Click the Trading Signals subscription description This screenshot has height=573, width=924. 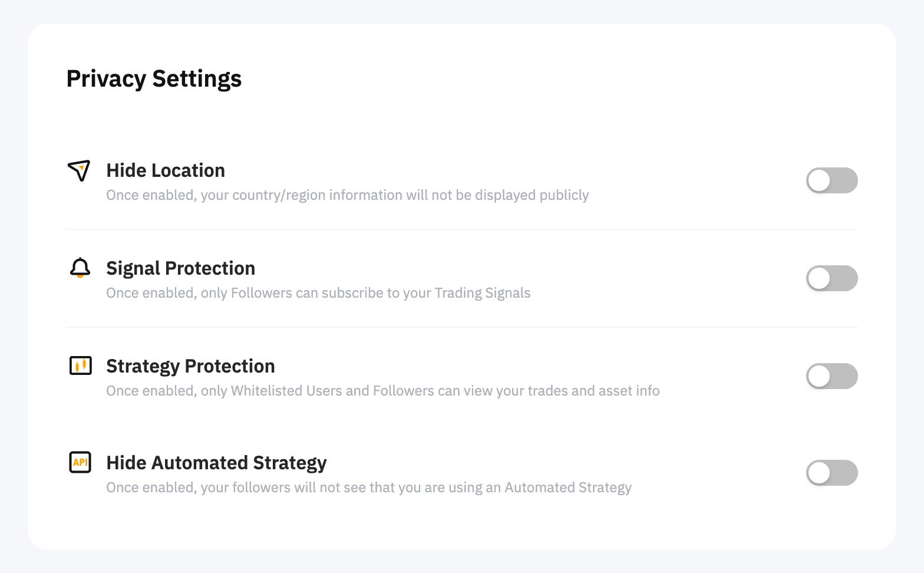tap(318, 293)
